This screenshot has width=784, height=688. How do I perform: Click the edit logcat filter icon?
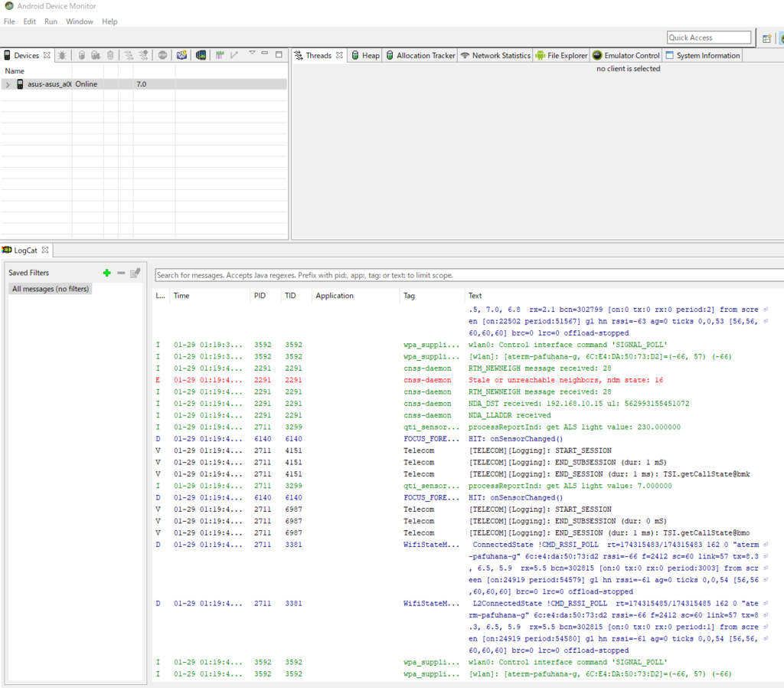pos(135,273)
